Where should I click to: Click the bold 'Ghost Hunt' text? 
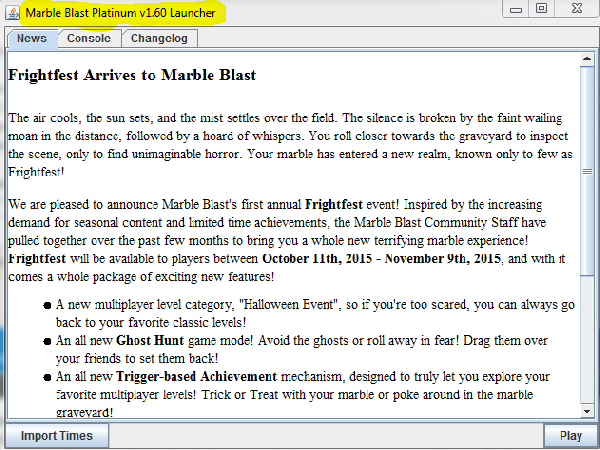point(150,340)
